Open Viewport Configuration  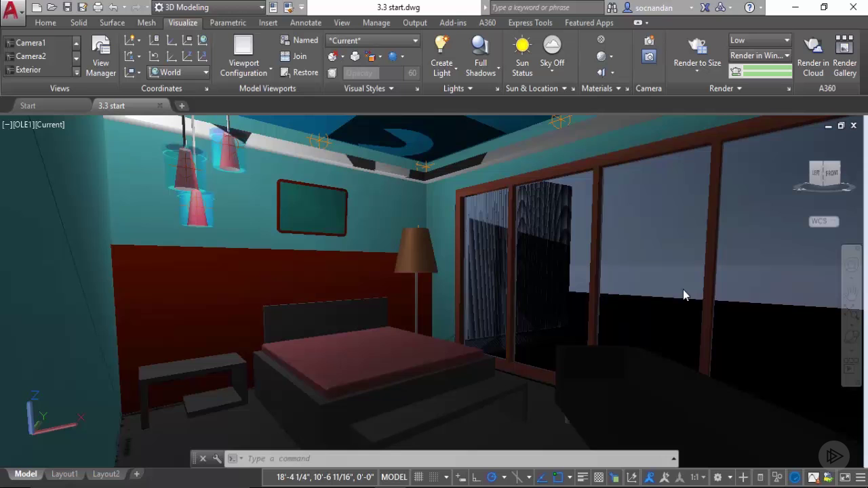pos(243,56)
